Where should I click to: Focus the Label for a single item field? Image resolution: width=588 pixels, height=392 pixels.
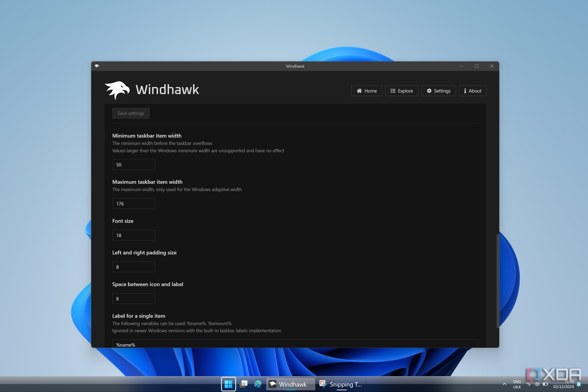(295, 344)
